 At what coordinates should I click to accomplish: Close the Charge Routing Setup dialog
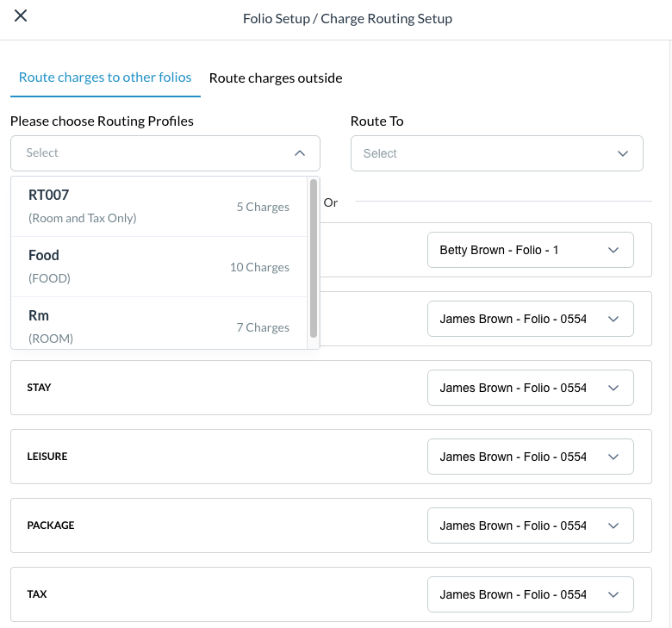(x=21, y=16)
